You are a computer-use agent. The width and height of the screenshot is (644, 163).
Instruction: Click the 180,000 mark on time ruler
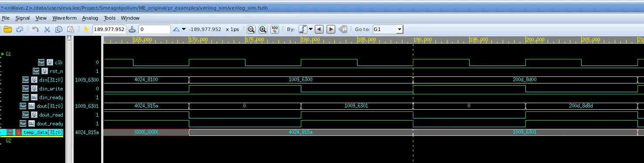[x=311, y=40]
